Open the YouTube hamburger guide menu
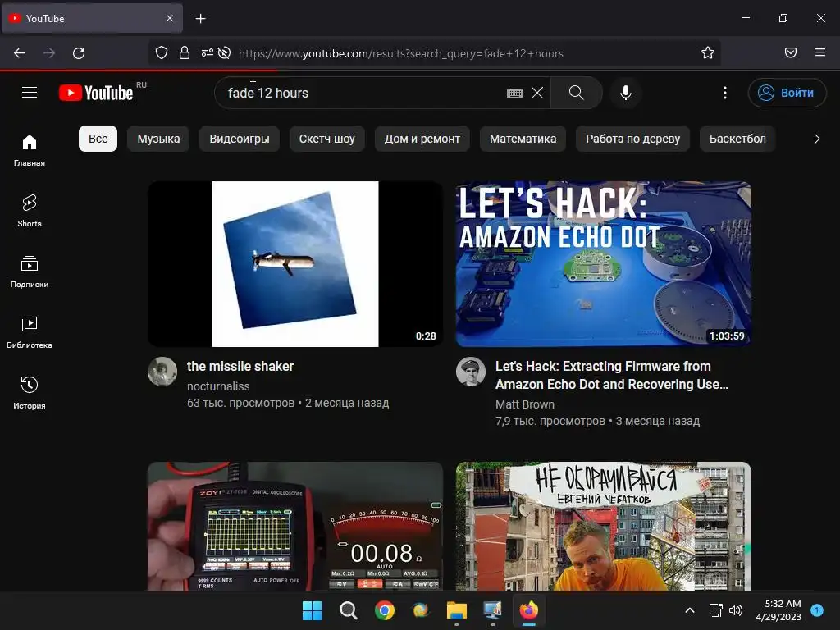The height and width of the screenshot is (630, 840). click(x=30, y=93)
